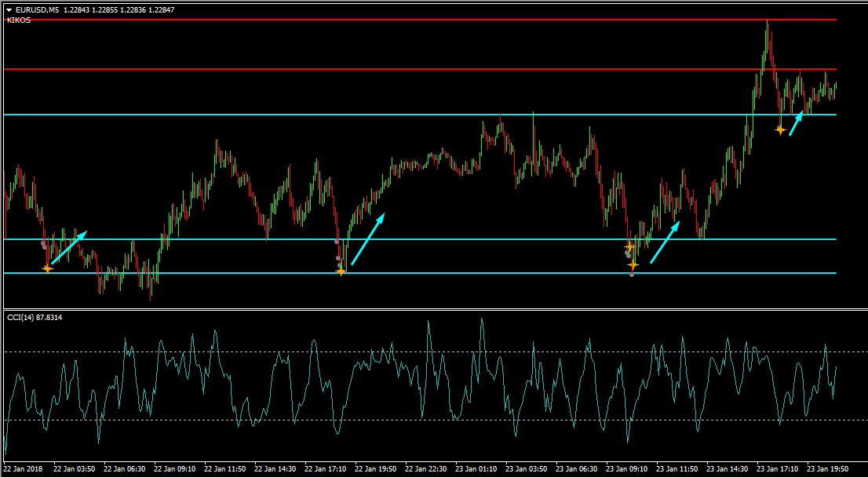Click the 23 Jan 01:10 time axis label
868x477 pixels.
pyautogui.click(x=476, y=469)
